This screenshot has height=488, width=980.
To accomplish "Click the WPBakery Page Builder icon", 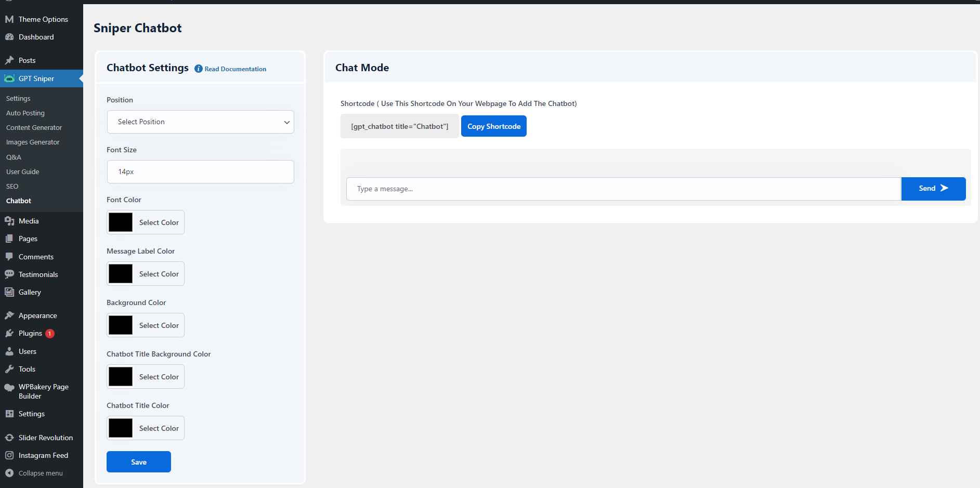I will coord(9,387).
